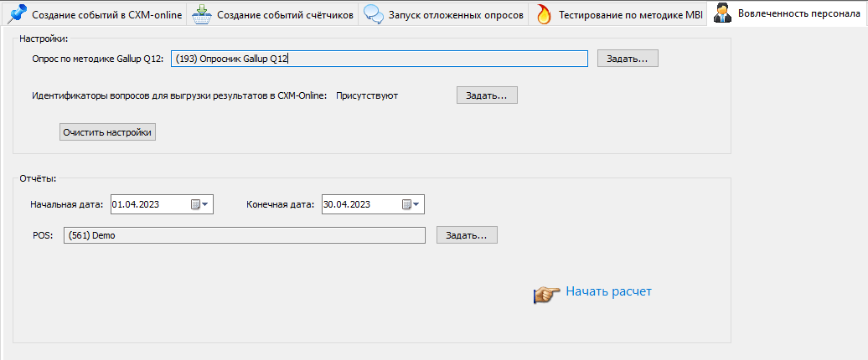This screenshot has width=868, height=360.
Task: Go to the Запуск отложенных опросов tab
Action: [x=456, y=14]
